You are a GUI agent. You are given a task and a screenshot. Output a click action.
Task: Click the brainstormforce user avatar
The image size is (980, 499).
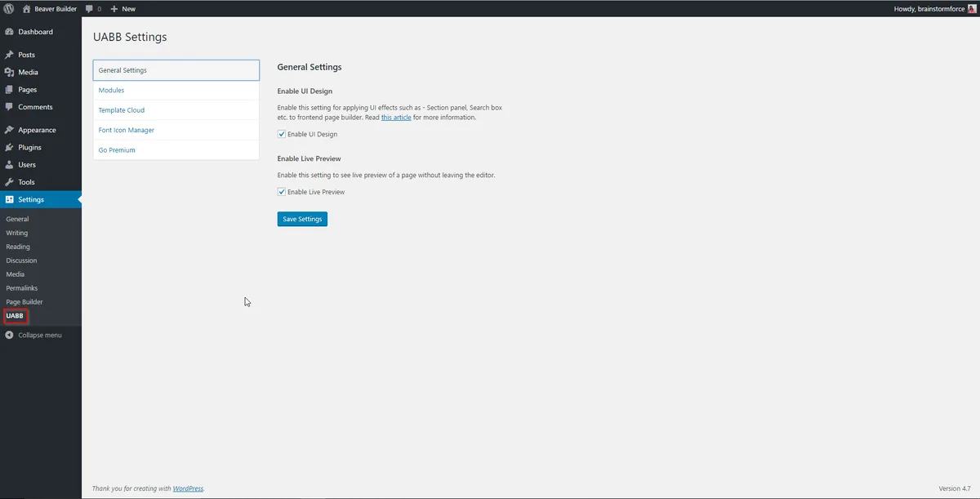[971, 8]
